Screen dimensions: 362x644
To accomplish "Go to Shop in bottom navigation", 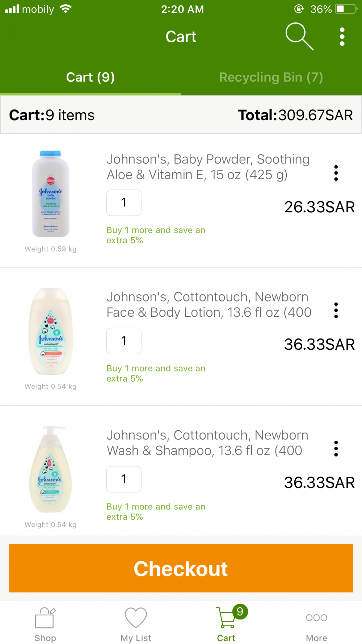I will tap(45, 624).
